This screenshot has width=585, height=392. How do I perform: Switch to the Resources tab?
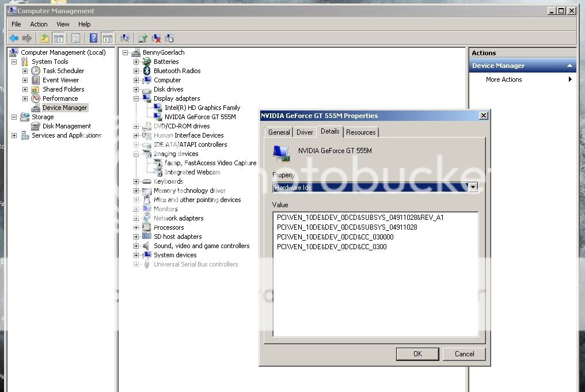click(361, 132)
